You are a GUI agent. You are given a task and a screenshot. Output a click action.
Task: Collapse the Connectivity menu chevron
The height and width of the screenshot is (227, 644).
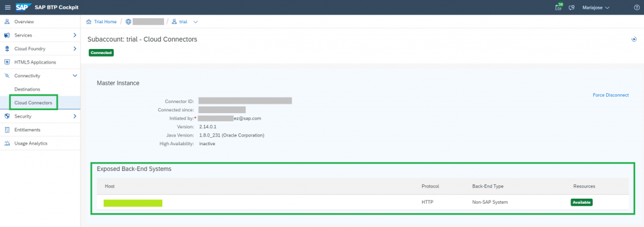pyautogui.click(x=75, y=76)
